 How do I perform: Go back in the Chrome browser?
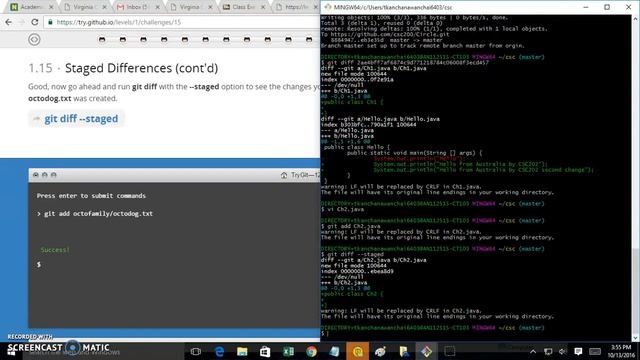tap(9, 22)
